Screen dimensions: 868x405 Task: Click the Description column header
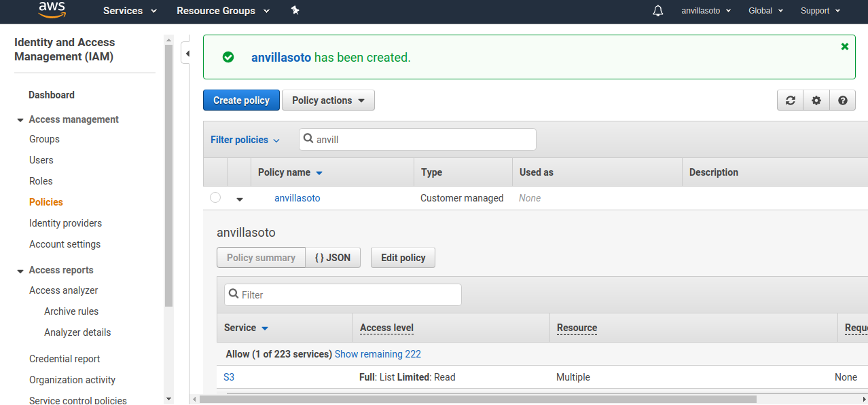(713, 172)
